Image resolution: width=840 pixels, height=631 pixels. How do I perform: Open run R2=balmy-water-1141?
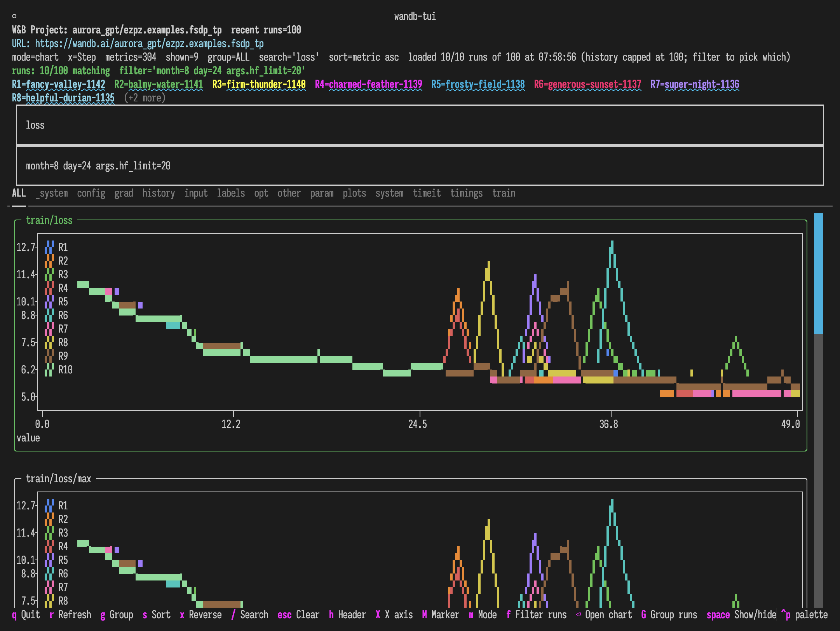click(159, 84)
